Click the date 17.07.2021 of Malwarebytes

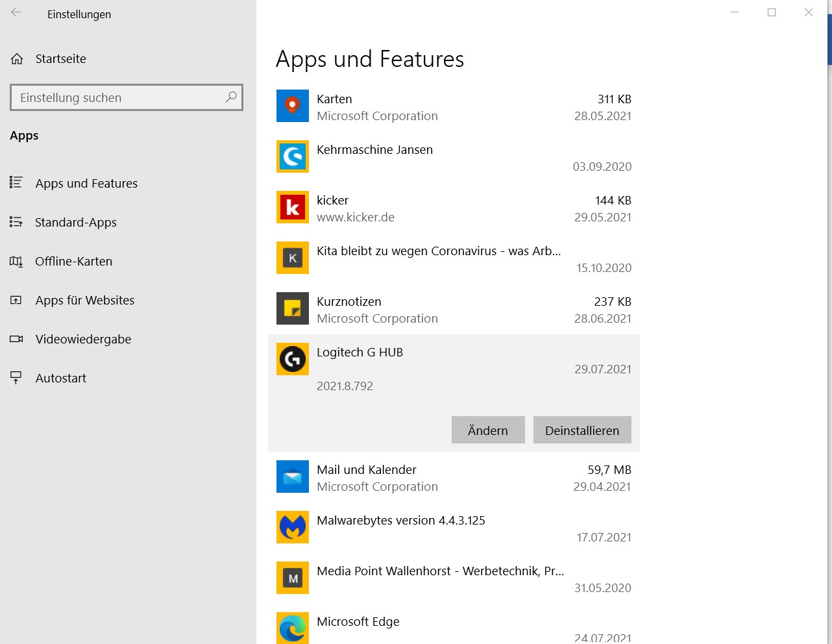click(x=604, y=537)
